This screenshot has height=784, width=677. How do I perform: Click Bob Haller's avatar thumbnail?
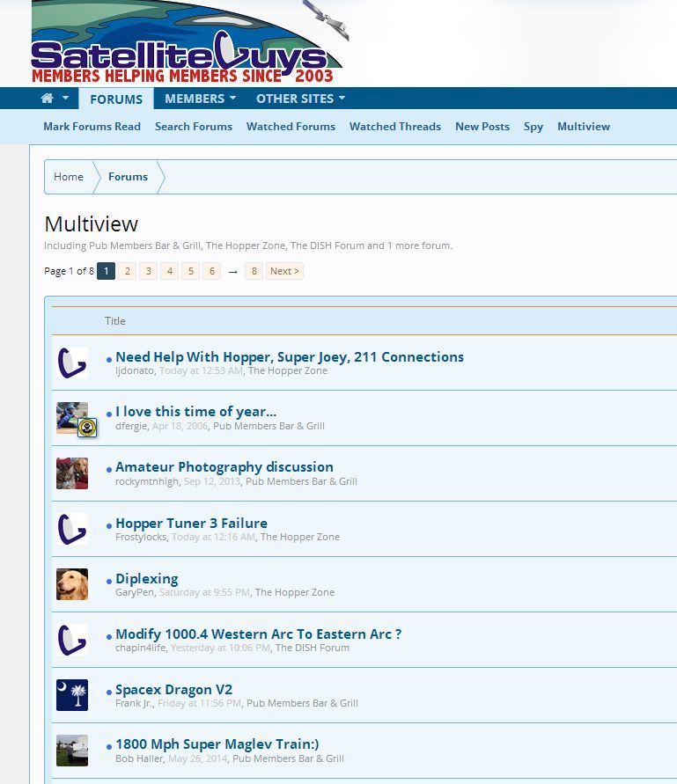72,751
